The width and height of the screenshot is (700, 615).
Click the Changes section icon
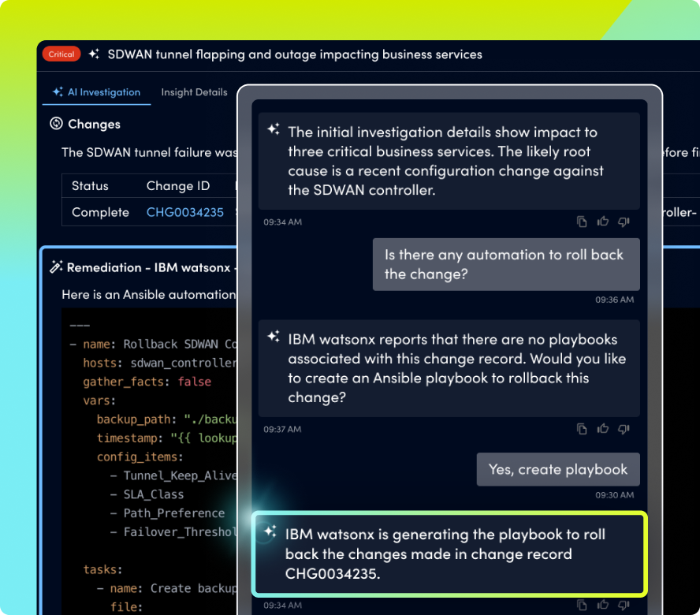[56, 124]
